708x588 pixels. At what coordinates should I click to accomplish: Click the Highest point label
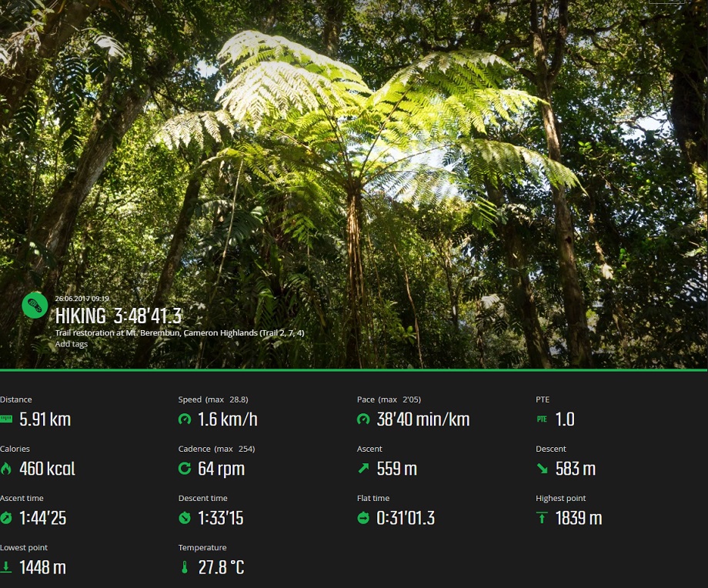tap(560, 498)
